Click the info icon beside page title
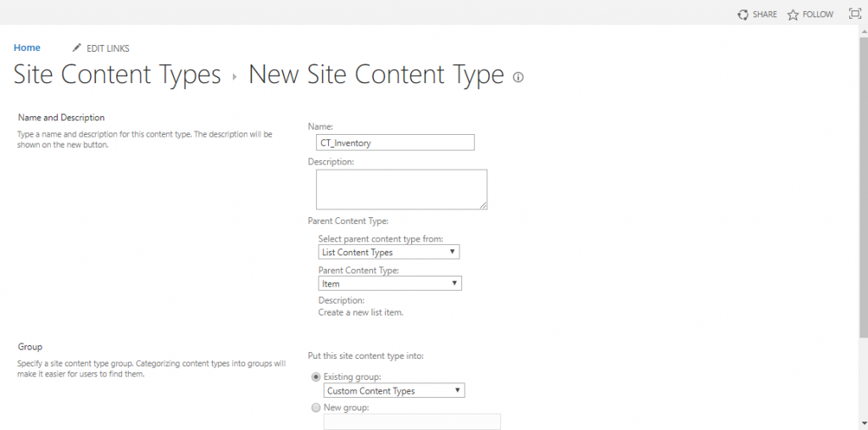This screenshot has width=868, height=430. 518,77
